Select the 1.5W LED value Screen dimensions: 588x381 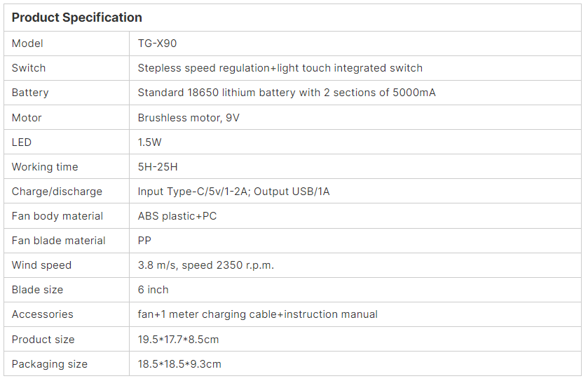click(x=149, y=142)
